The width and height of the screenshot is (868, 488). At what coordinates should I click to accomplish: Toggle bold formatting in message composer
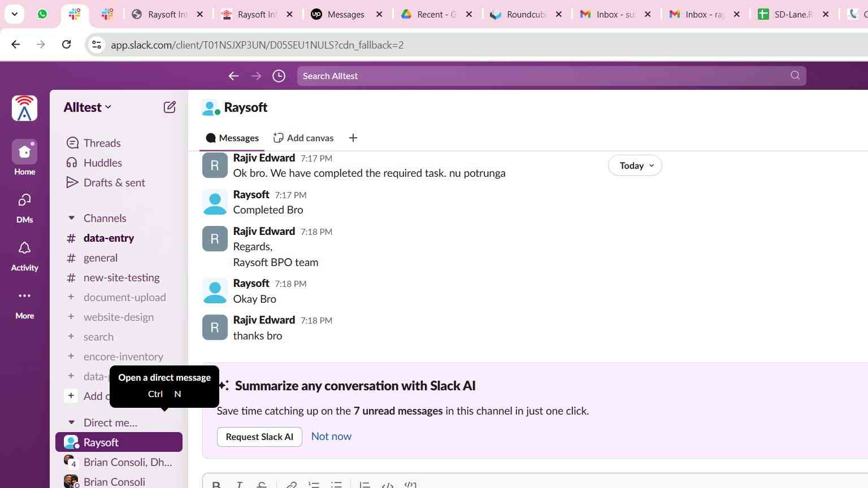[x=216, y=485]
